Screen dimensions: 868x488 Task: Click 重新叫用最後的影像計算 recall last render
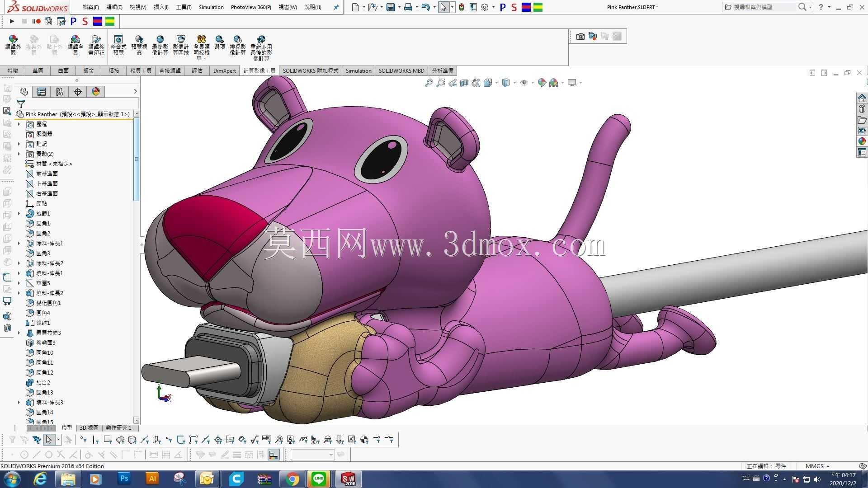click(x=261, y=48)
